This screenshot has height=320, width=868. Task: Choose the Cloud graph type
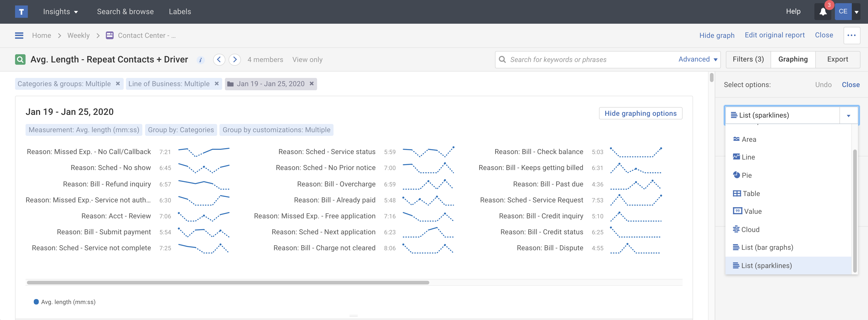(x=750, y=230)
